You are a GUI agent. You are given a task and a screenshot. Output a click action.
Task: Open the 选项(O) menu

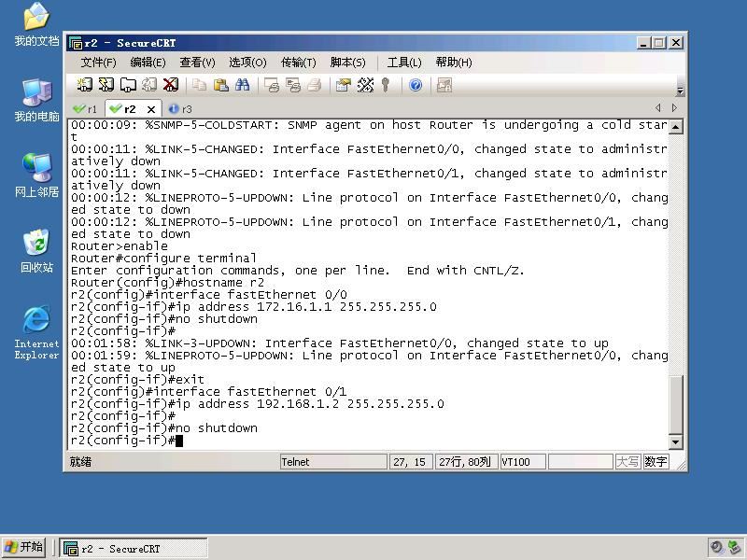[x=247, y=63]
